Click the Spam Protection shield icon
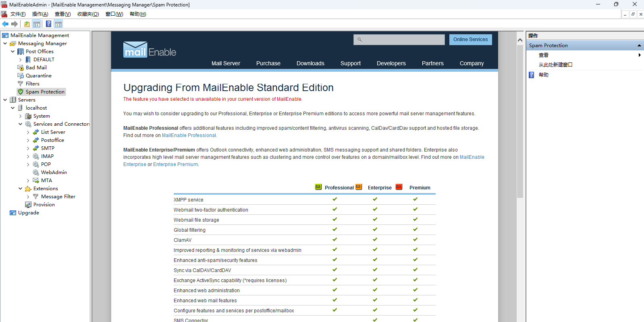644x322 pixels. 21,92
